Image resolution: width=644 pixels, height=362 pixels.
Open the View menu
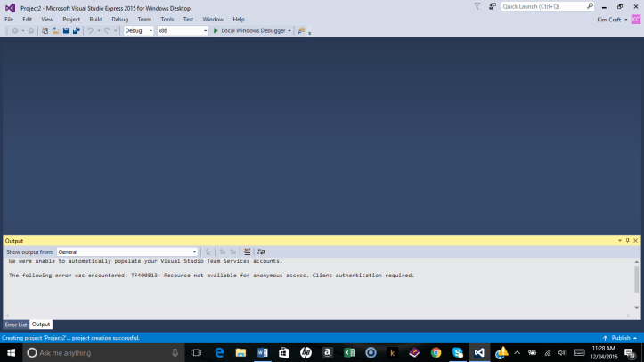pyautogui.click(x=47, y=20)
